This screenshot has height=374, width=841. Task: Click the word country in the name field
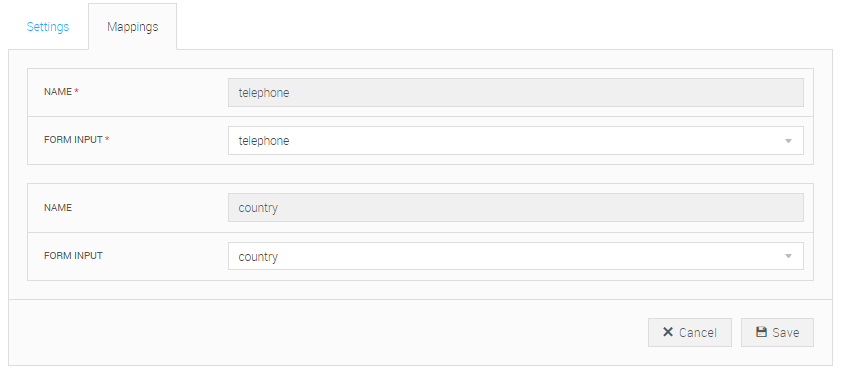[258, 208]
